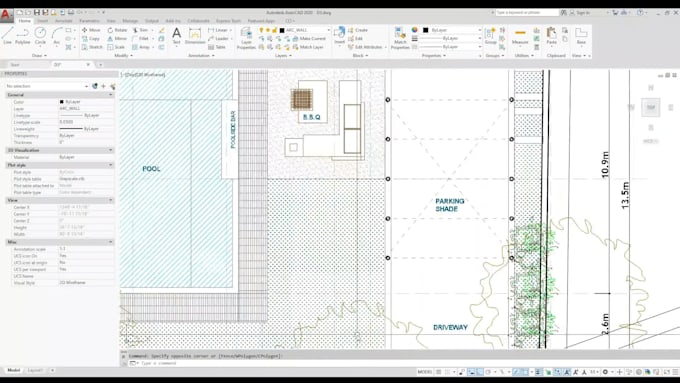Image resolution: width=680 pixels, height=383 pixels.
Task: Select the Fillet tool
Action: point(141,39)
